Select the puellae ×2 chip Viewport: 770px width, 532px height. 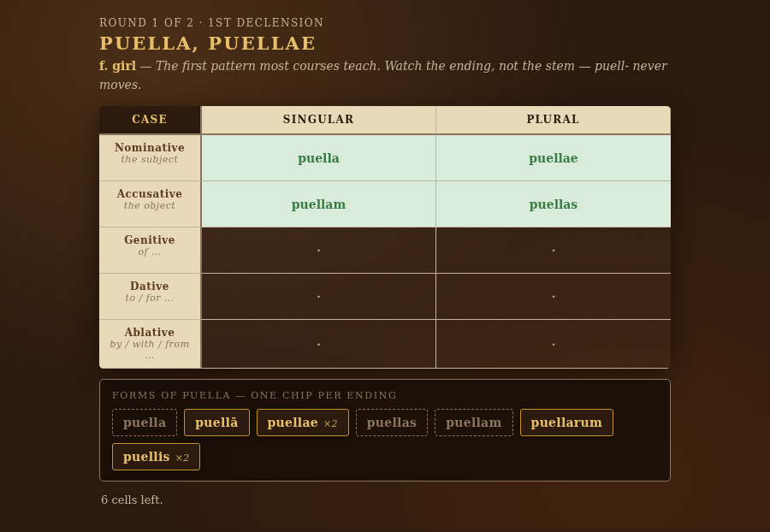(x=303, y=423)
